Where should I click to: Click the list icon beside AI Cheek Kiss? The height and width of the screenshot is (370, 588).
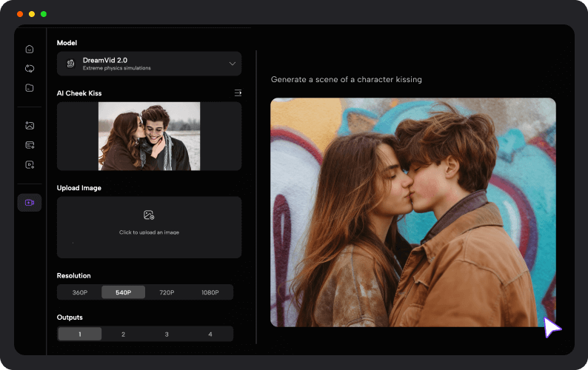tap(238, 93)
